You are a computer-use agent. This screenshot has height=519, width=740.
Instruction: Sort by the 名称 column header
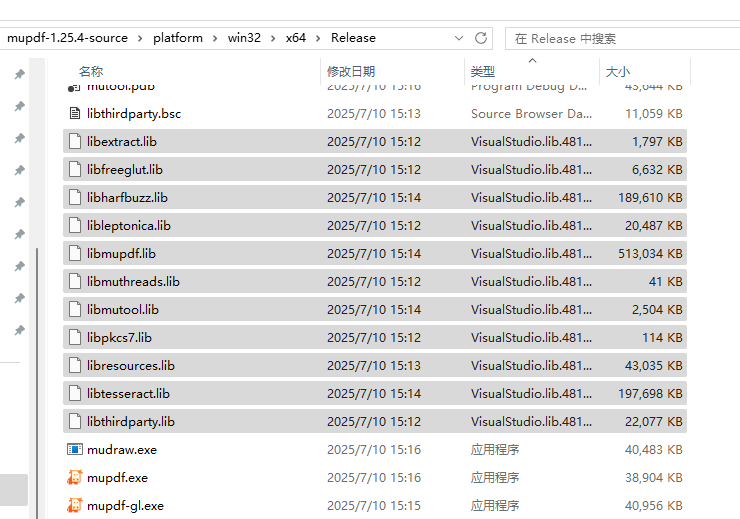coord(91,72)
